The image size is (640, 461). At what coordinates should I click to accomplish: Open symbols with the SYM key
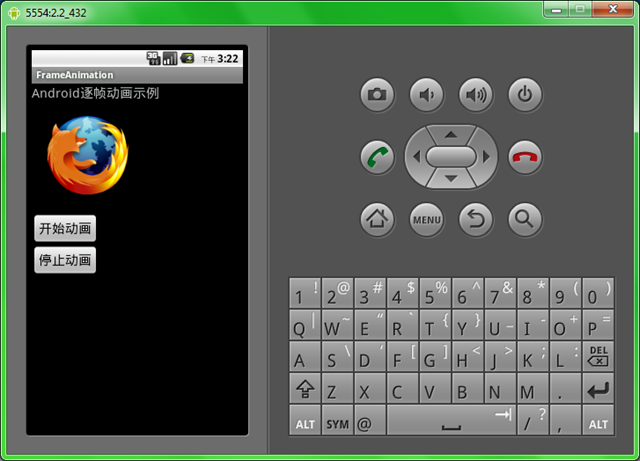tap(338, 420)
